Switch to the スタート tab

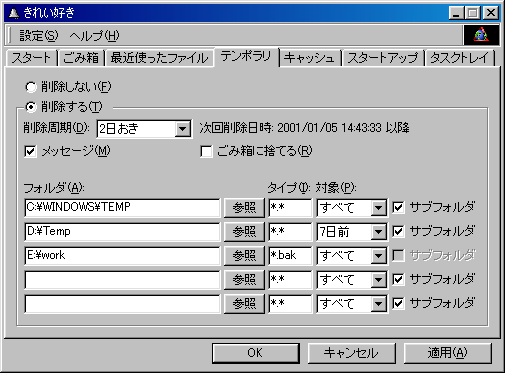32,58
